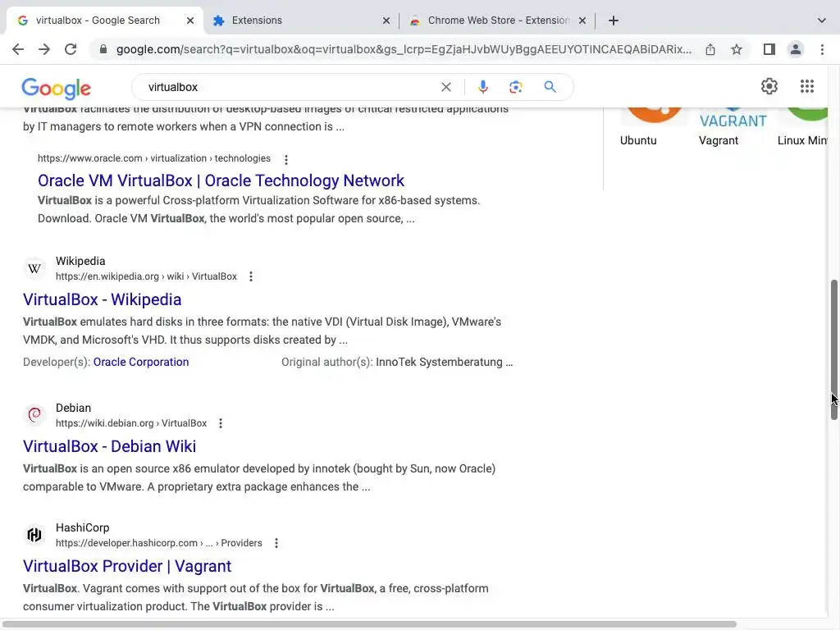This screenshot has height=630, width=840.
Task: Switch to the Extensions tab
Action: click(x=300, y=21)
